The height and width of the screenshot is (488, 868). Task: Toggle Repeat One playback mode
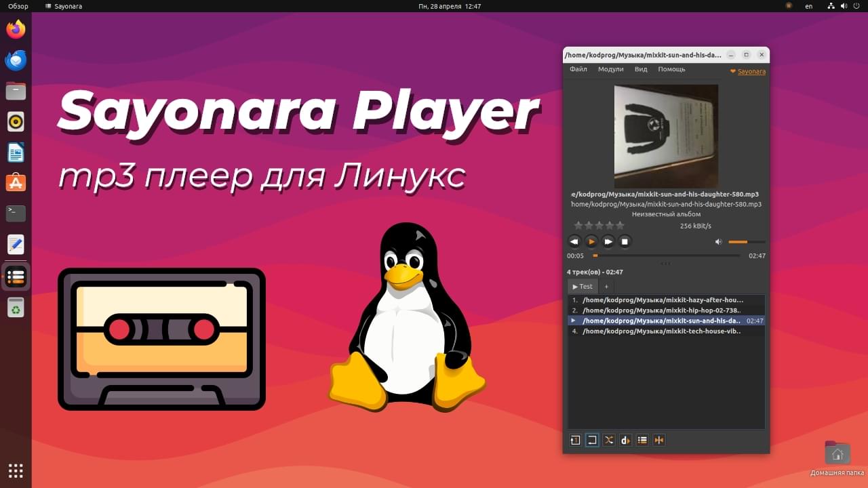(x=575, y=440)
